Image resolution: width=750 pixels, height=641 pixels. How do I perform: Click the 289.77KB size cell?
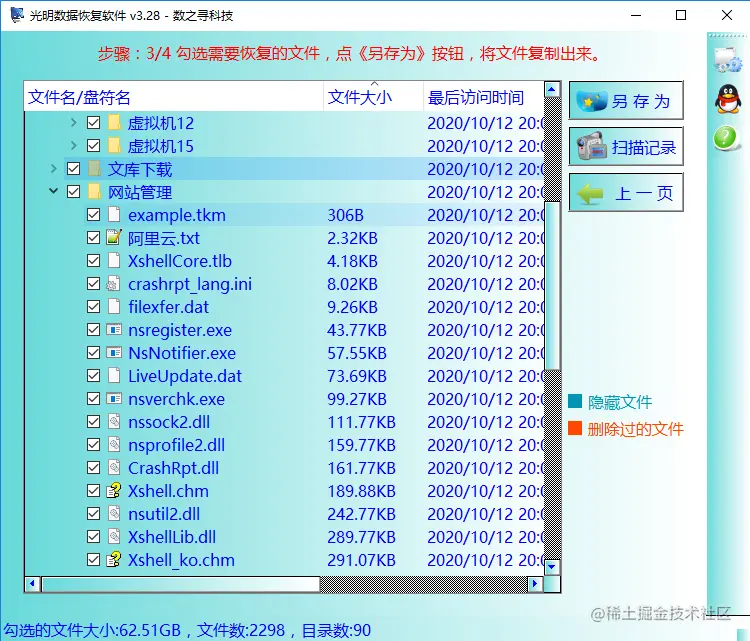(x=361, y=537)
